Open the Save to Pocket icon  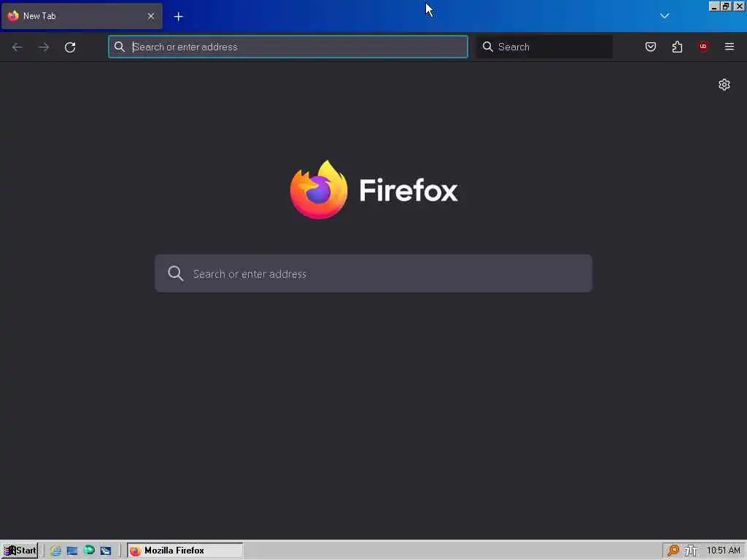(x=650, y=47)
